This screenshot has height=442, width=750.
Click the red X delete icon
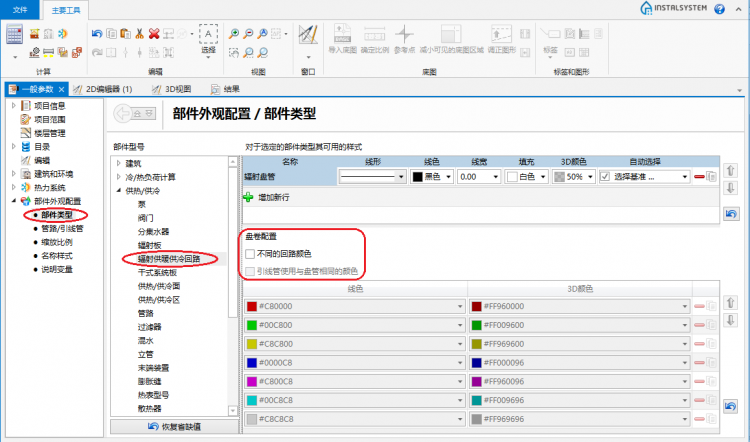click(155, 33)
